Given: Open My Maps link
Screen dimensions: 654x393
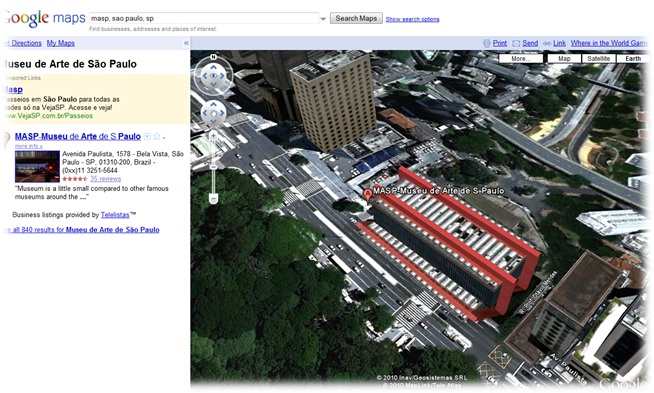Looking at the screenshot, I should 60,43.
